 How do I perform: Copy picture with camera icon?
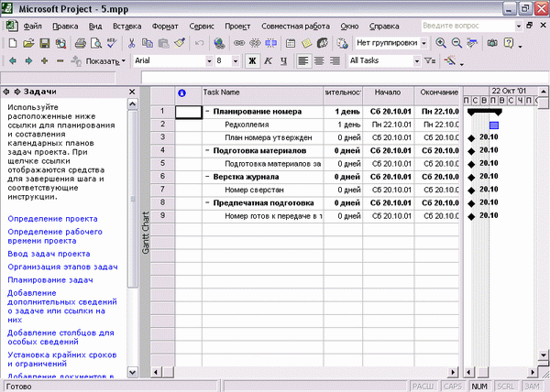pyautogui.click(x=492, y=43)
